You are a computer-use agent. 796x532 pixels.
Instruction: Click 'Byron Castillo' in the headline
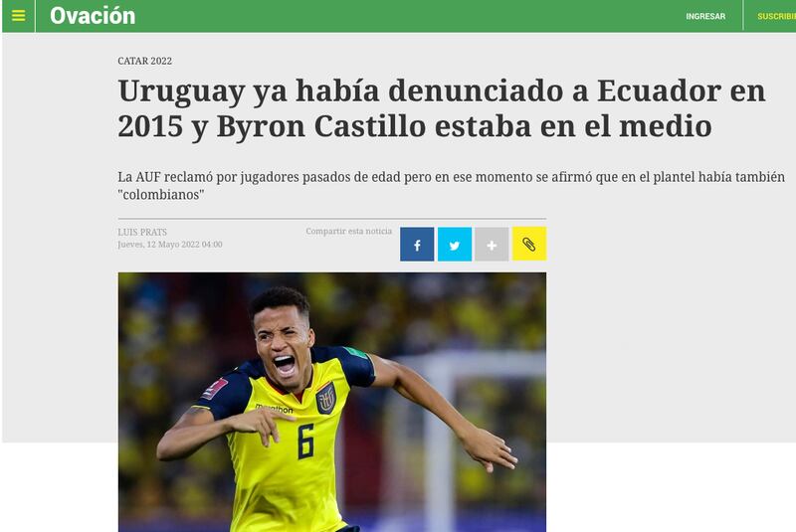321,126
